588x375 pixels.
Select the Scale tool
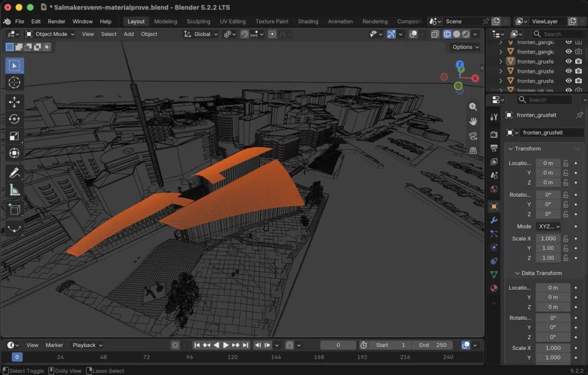14,136
